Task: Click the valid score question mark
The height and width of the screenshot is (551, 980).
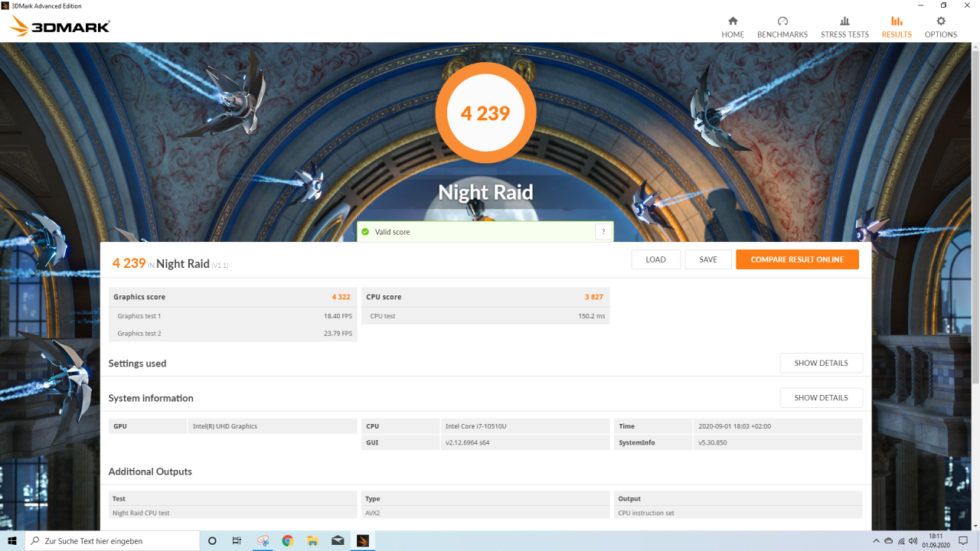Action: click(x=603, y=232)
